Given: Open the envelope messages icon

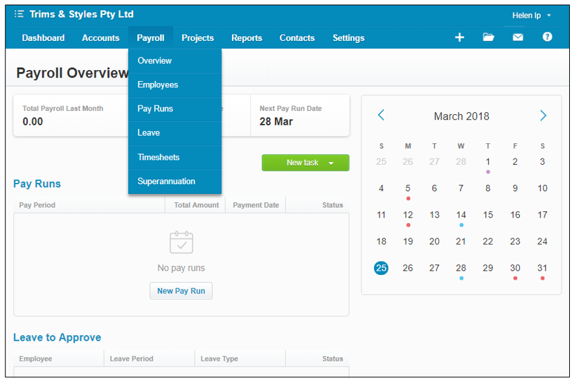Looking at the screenshot, I should click(518, 37).
